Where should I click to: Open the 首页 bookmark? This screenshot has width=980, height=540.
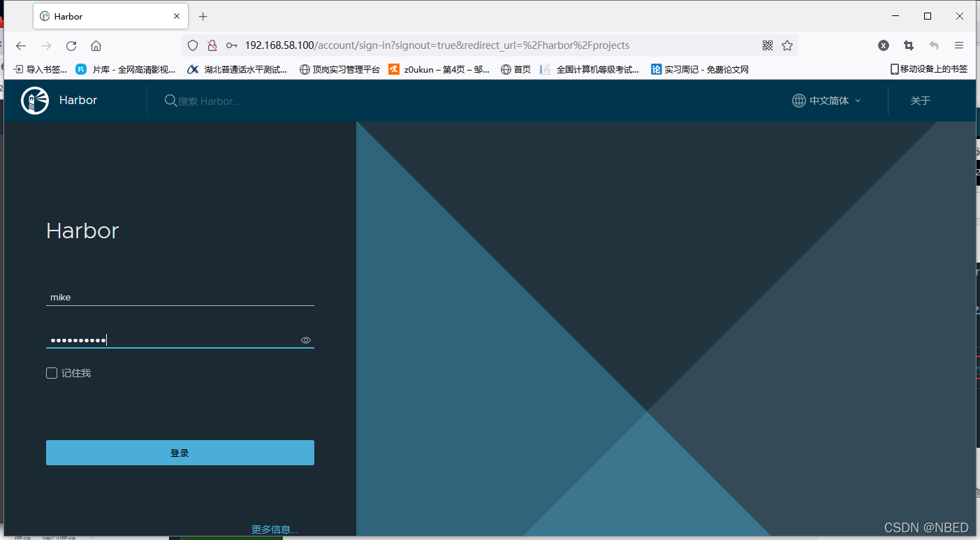(516, 69)
